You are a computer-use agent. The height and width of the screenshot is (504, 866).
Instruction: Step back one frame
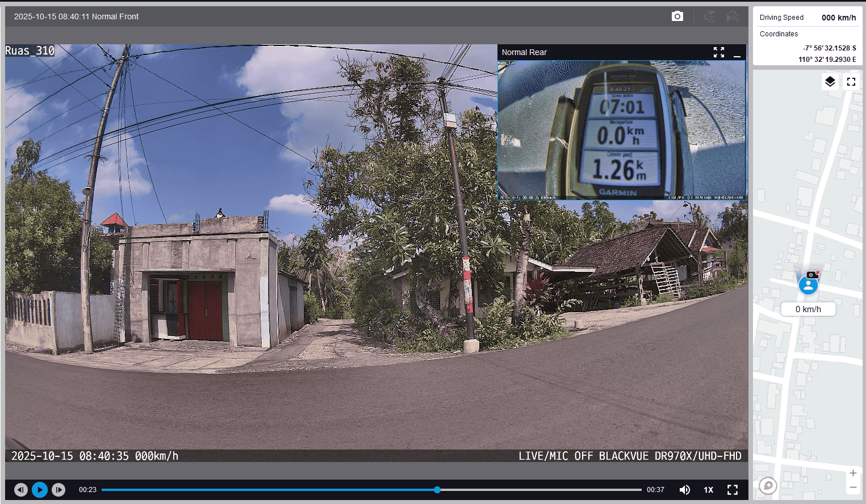[x=21, y=489]
